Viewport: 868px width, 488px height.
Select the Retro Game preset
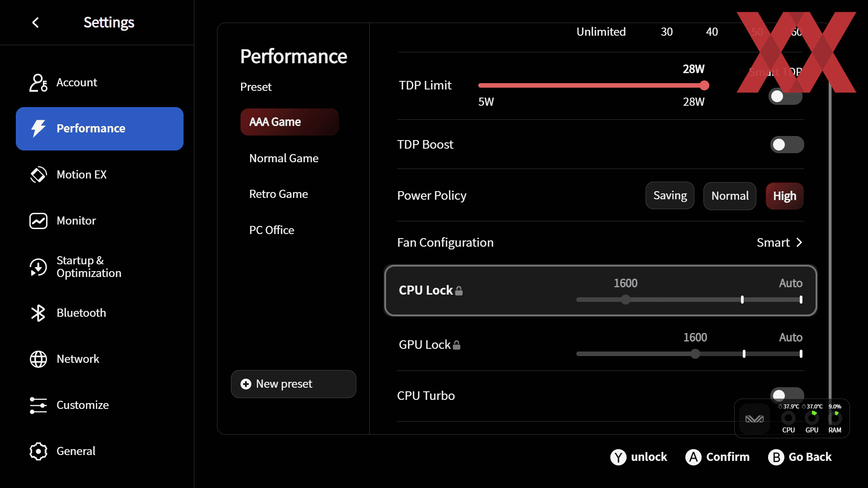(278, 194)
